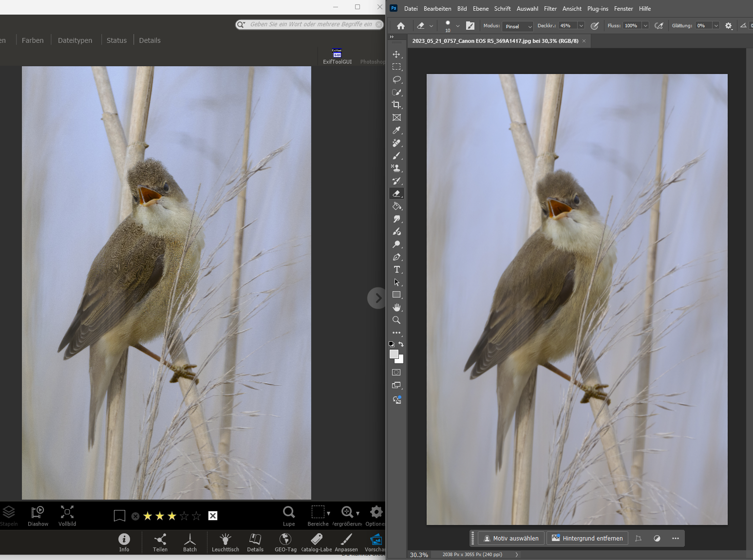Open the Ebene menu

(x=480, y=9)
